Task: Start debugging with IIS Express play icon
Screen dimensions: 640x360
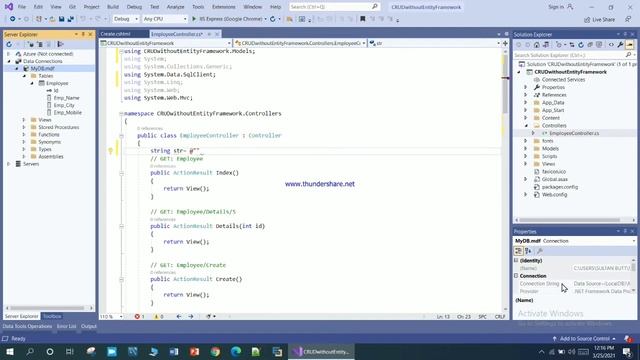Action: coord(194,19)
